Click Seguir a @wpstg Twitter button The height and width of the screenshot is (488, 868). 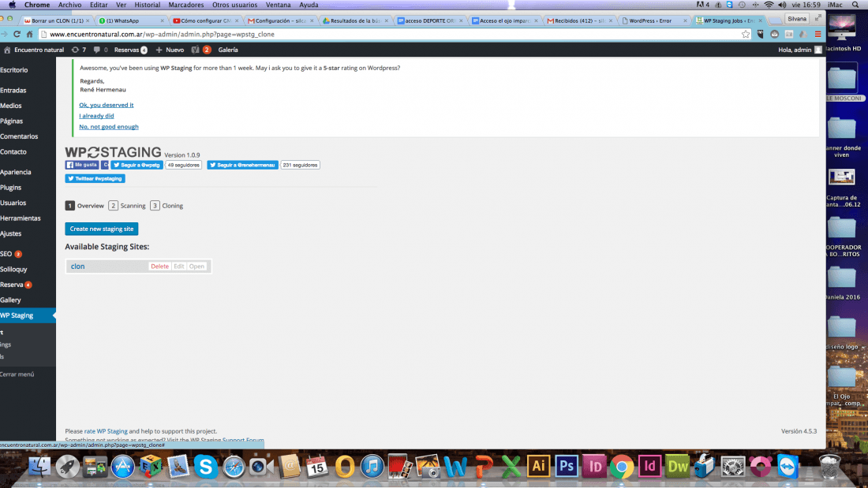click(137, 165)
